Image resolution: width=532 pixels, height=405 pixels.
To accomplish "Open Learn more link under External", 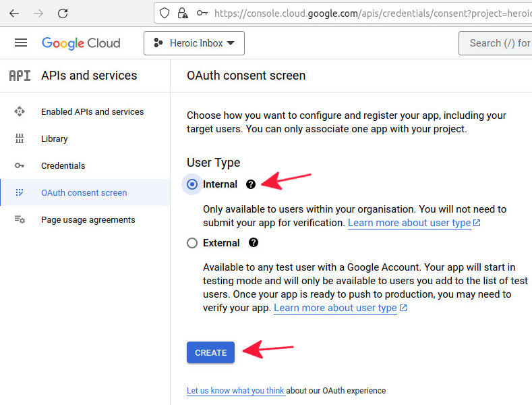I will click(335, 308).
